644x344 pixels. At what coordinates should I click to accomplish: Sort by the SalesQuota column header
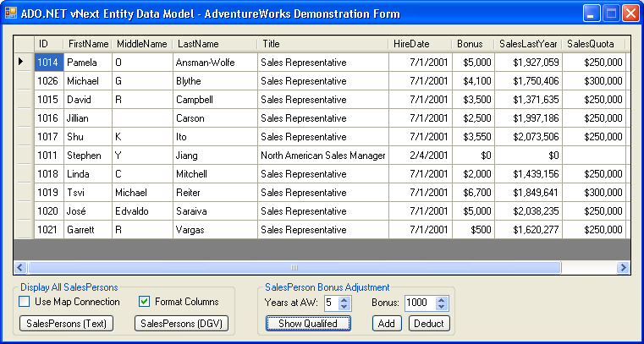point(594,44)
